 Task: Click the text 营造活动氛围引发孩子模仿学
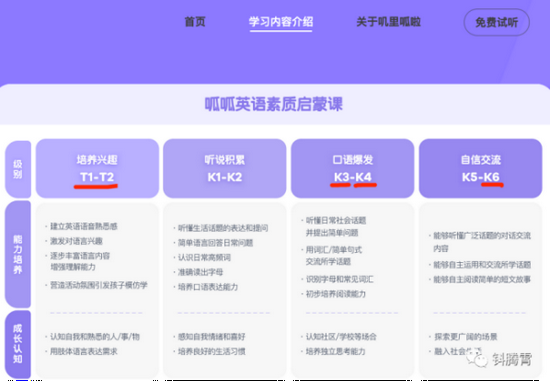99,285
